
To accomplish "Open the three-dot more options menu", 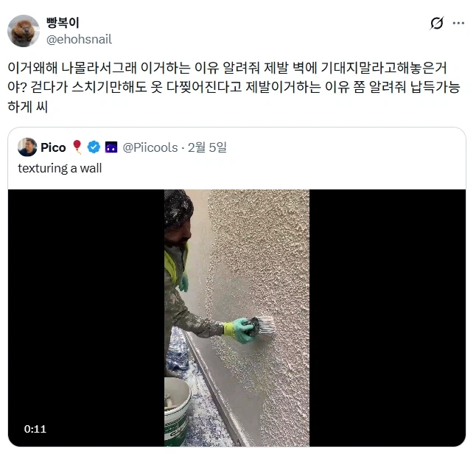I will (458, 23).
